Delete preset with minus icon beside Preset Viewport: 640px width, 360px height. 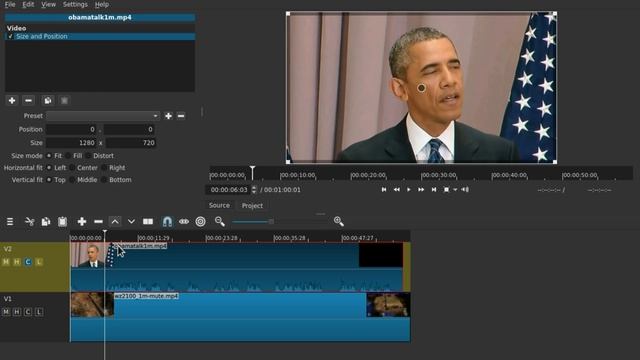coord(181,116)
